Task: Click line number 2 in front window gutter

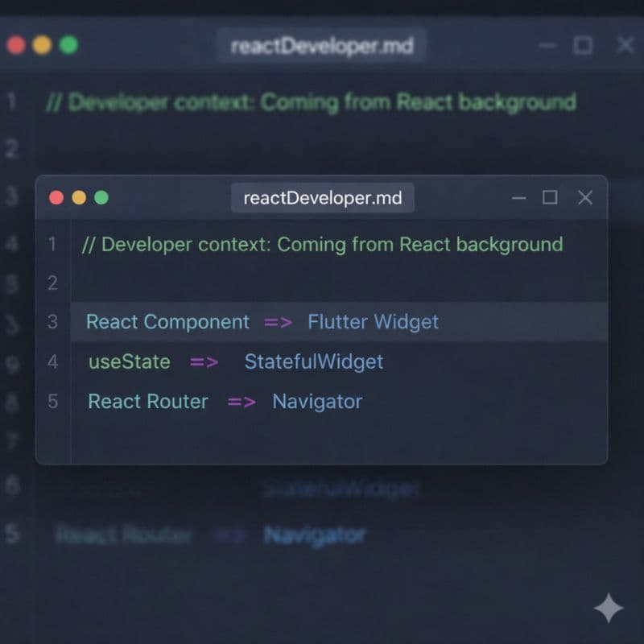Action: pyautogui.click(x=52, y=283)
